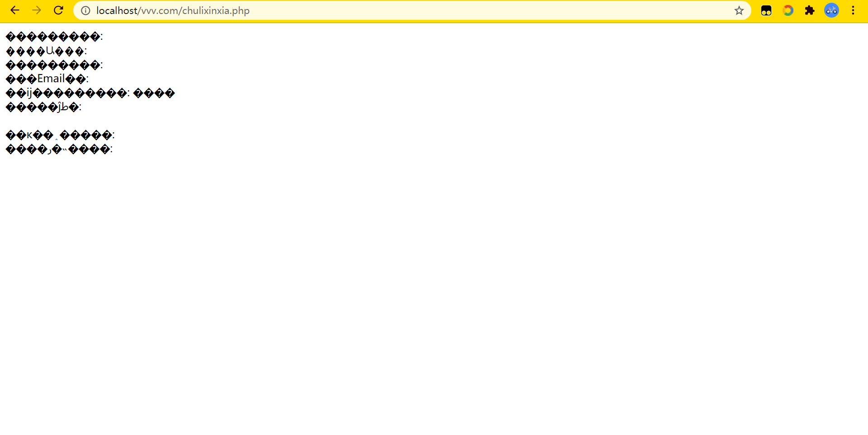
Task: View site information icon in address bar
Action: click(x=85, y=10)
